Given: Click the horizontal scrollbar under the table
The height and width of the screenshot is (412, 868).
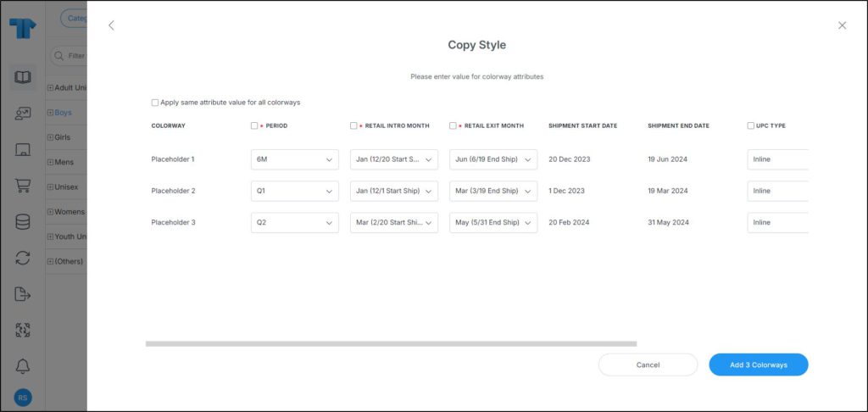Looking at the screenshot, I should click(391, 344).
